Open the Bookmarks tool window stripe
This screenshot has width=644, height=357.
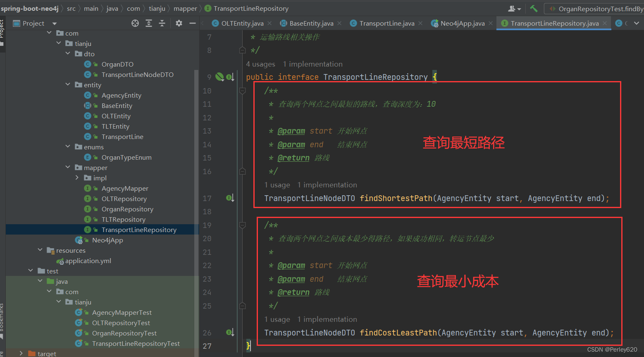[x=2, y=321]
